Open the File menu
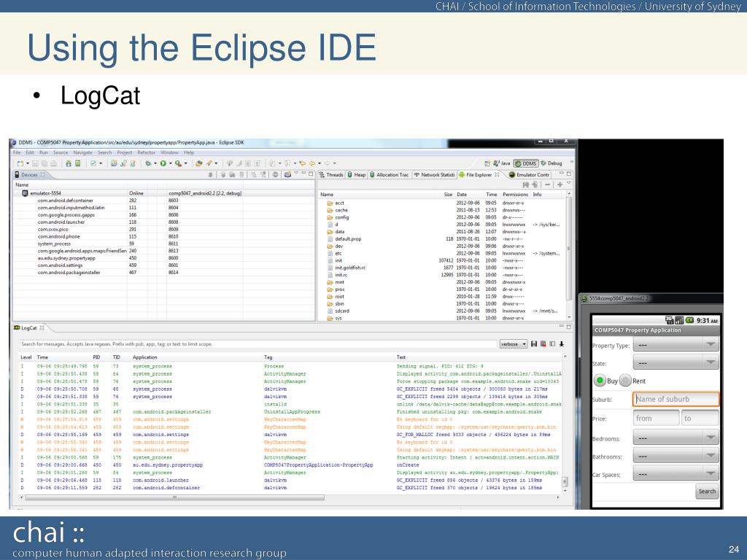Viewport: 747px width, 560px height. click(17, 152)
